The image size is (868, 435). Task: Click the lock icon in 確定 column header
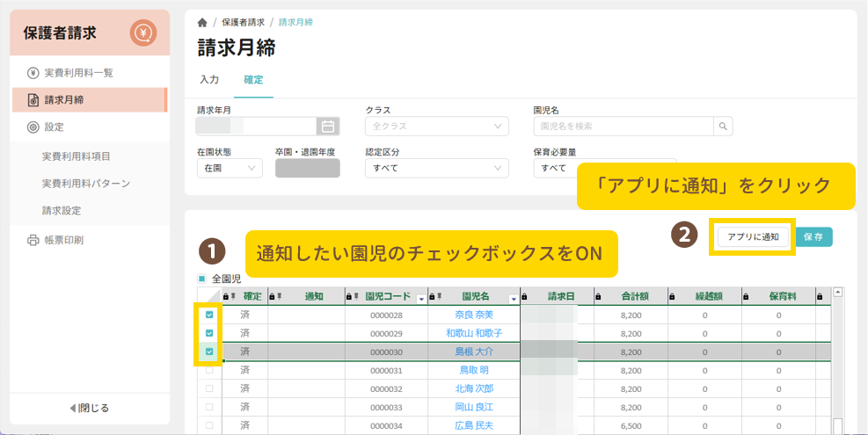coord(227,297)
